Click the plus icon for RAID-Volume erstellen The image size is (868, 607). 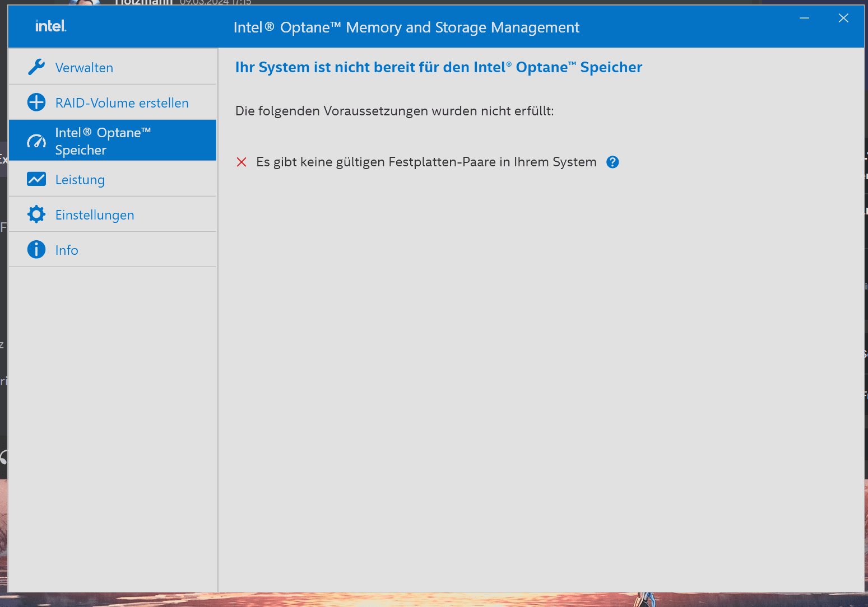pos(36,102)
